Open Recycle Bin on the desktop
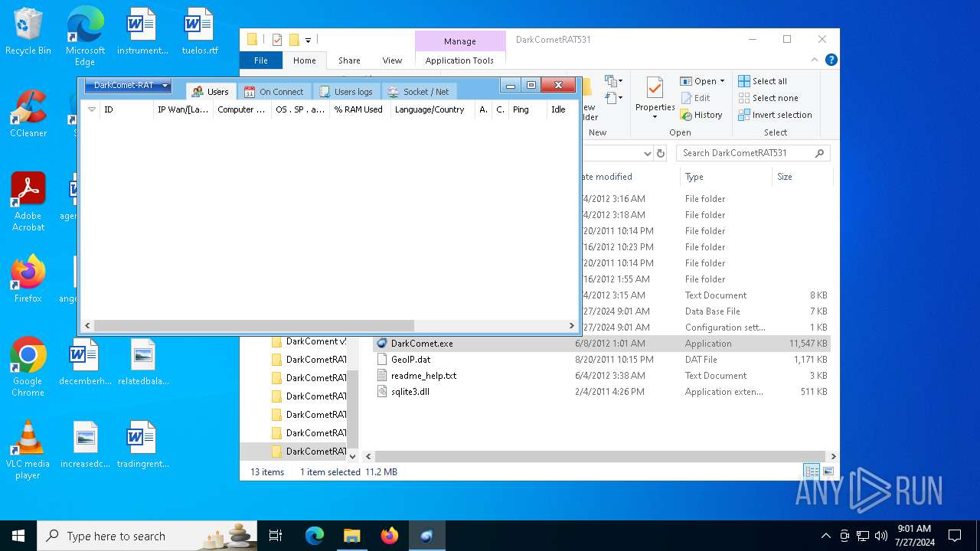The image size is (980, 551). (x=28, y=31)
